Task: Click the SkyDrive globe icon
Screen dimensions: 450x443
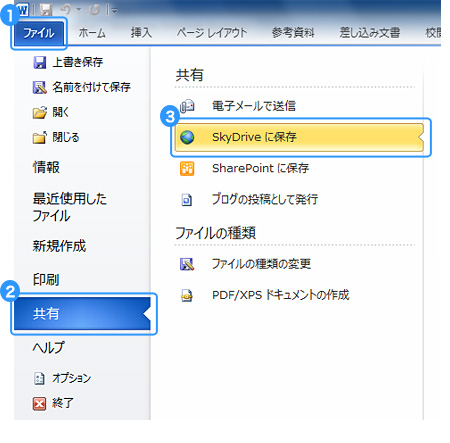Action: [x=187, y=137]
